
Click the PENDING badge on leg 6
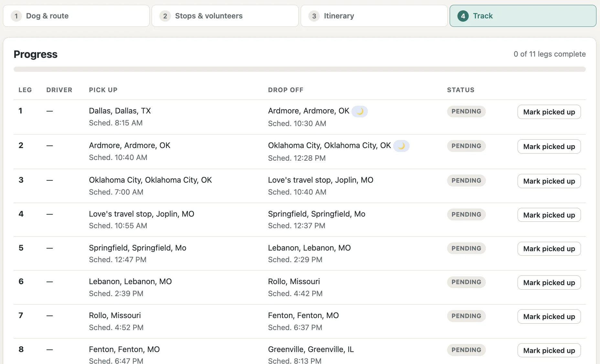(x=466, y=282)
